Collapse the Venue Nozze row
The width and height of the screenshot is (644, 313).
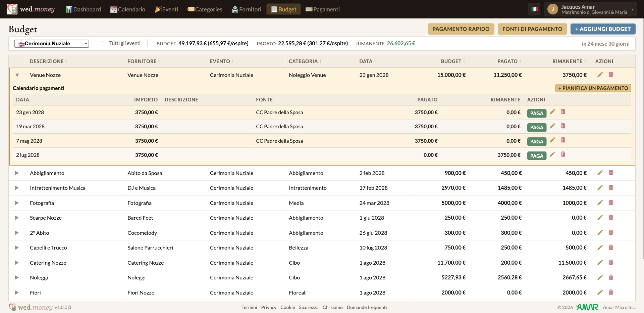(17, 75)
